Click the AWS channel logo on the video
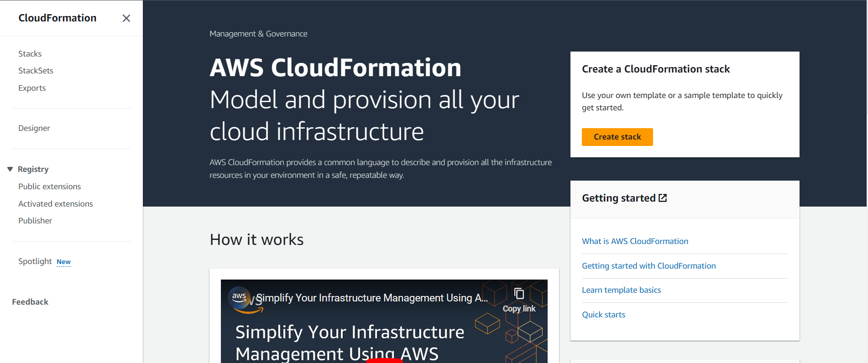868x363 pixels. click(x=239, y=297)
